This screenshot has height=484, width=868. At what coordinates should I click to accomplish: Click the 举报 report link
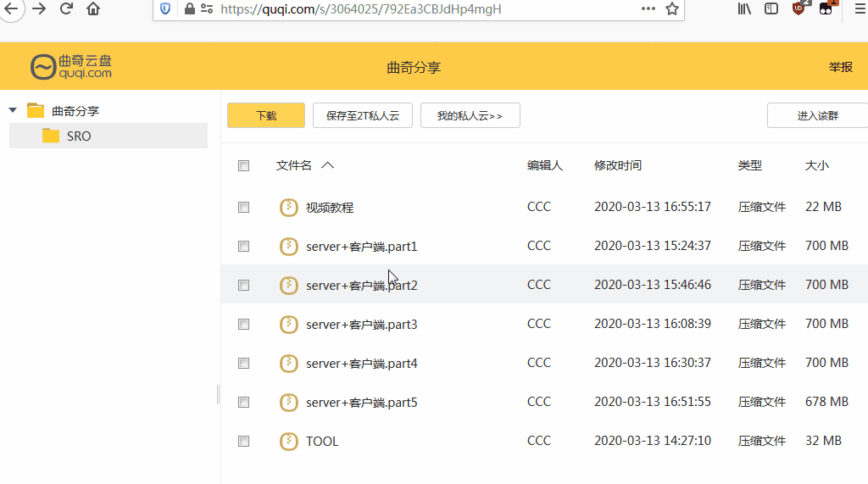coord(840,67)
